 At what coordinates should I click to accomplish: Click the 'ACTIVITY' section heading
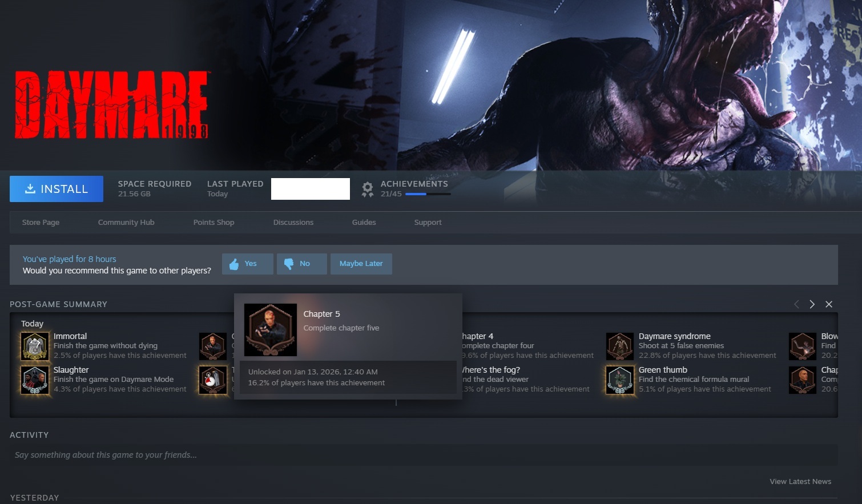pyautogui.click(x=29, y=435)
